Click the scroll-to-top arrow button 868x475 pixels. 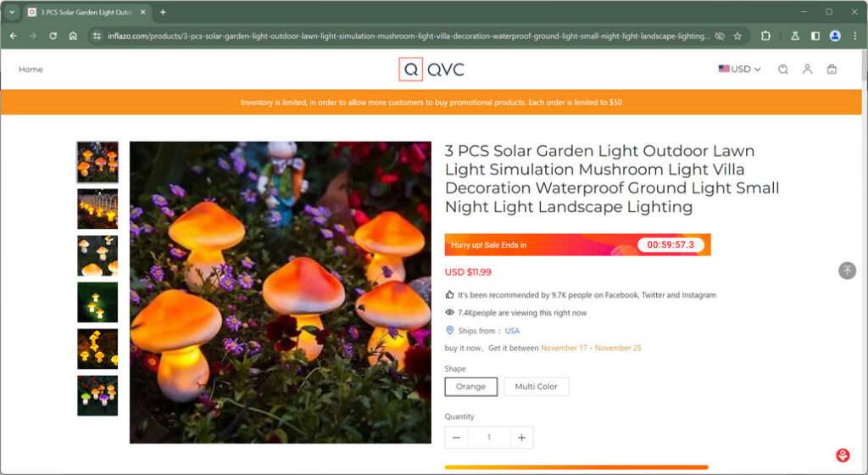point(846,271)
